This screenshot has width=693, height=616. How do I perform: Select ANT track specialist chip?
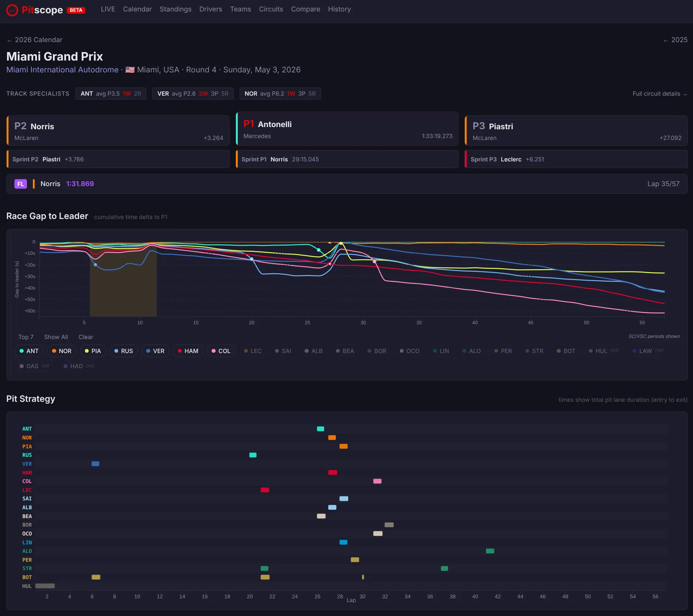(x=111, y=94)
